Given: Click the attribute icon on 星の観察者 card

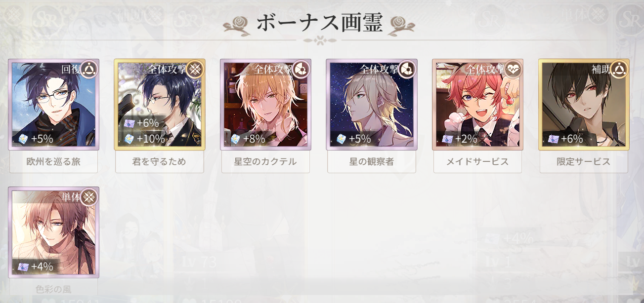Looking at the screenshot, I should tap(407, 69).
